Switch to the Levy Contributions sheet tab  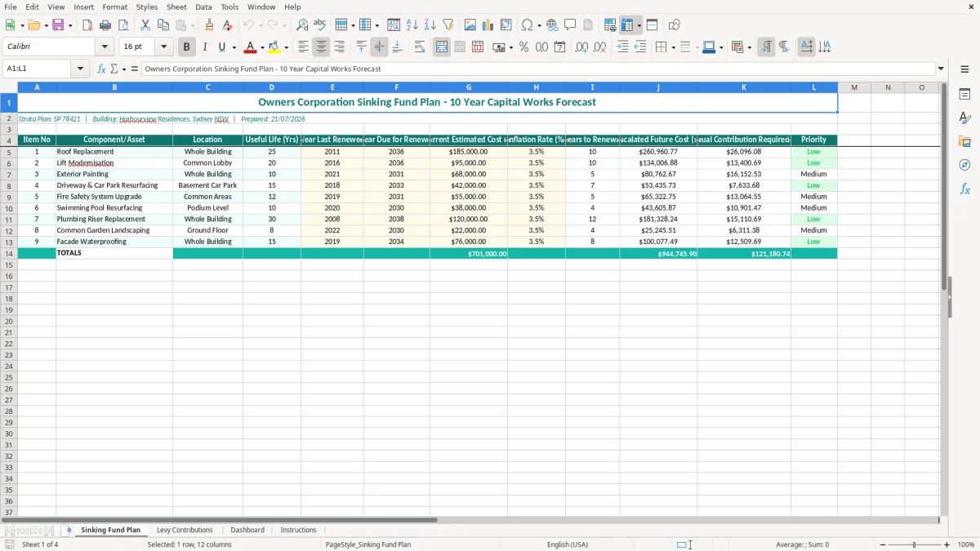click(x=185, y=530)
